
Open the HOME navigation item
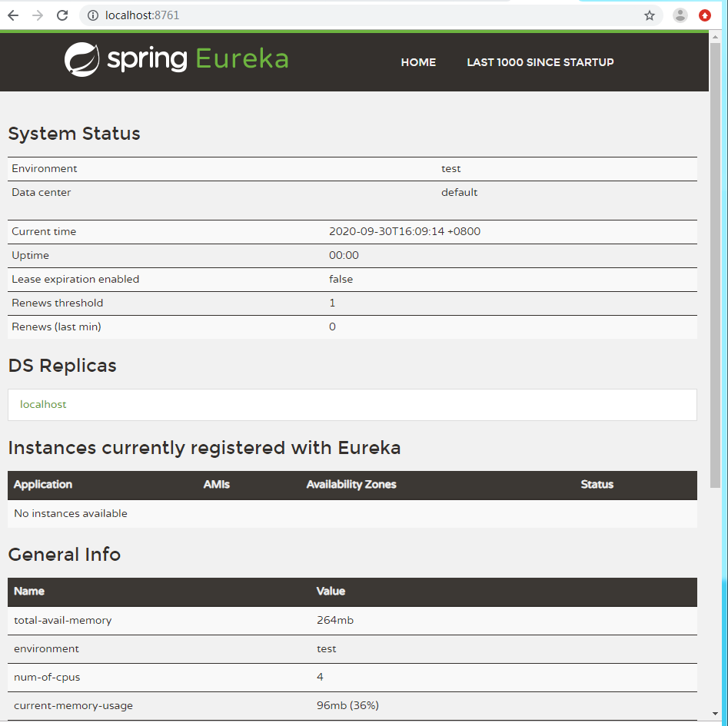point(418,62)
